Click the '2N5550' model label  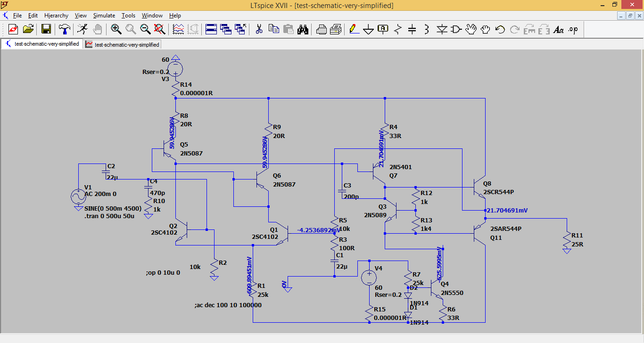coord(452,293)
